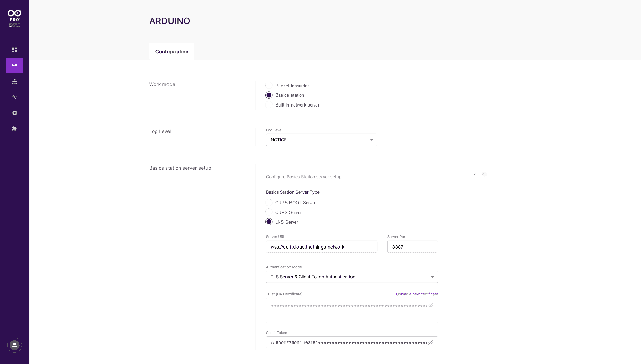This screenshot has height=364, width=641.
Task: Open the Log Level NOTICE dropdown
Action: tap(322, 140)
